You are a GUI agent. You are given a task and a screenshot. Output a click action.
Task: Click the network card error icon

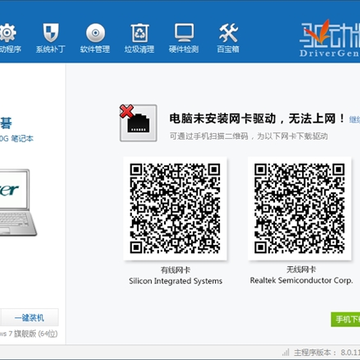(x=138, y=123)
